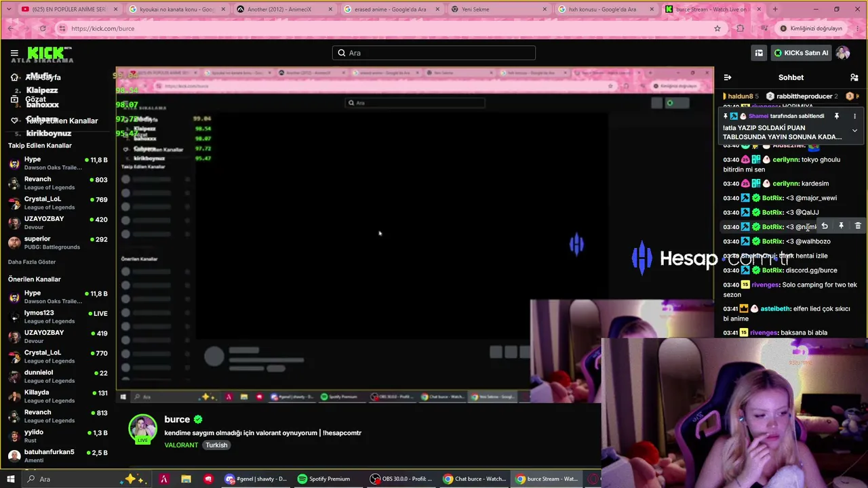
Task: Open the VALORANT category link
Action: pos(181,445)
